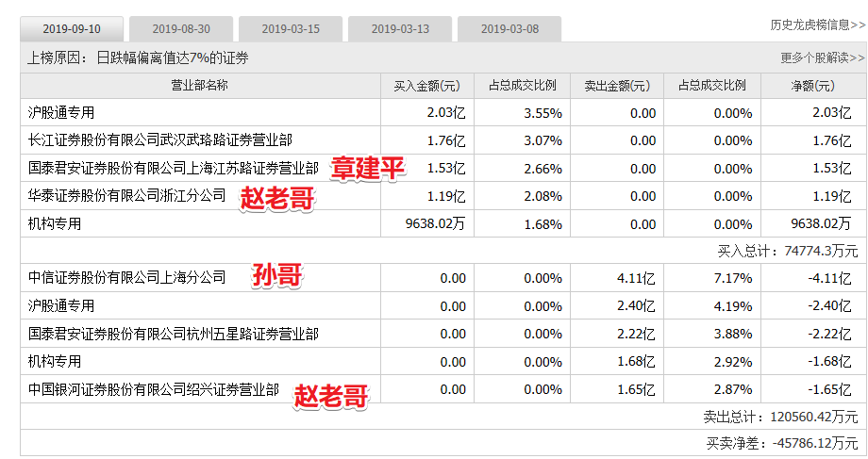Open 国泰君安上海江苏路证券营业部 entry
Screen dimensions: 868x459
click(x=174, y=168)
